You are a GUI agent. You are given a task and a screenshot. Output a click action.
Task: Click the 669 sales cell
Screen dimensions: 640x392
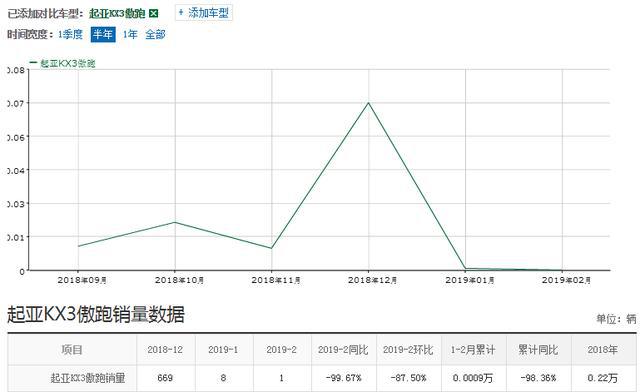point(165,378)
